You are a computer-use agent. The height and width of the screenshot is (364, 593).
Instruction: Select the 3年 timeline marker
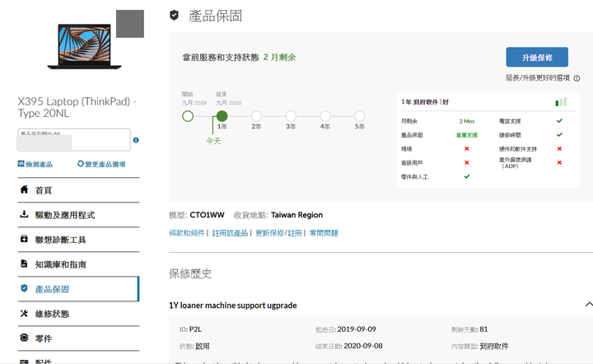tap(291, 116)
